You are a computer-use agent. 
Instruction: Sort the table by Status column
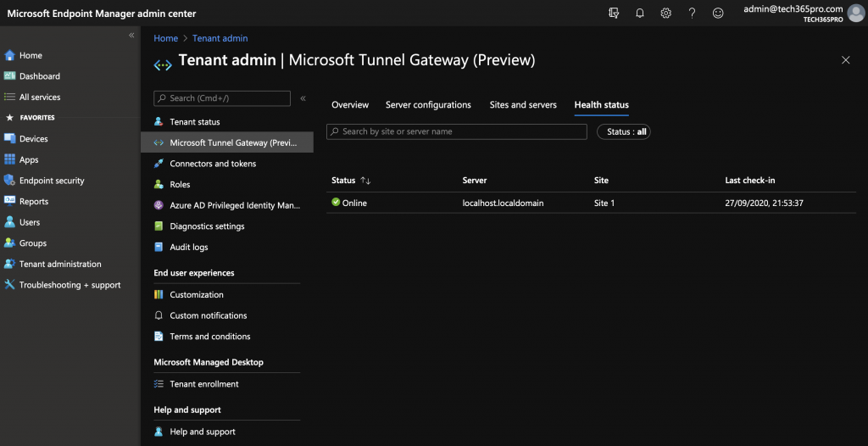click(365, 181)
